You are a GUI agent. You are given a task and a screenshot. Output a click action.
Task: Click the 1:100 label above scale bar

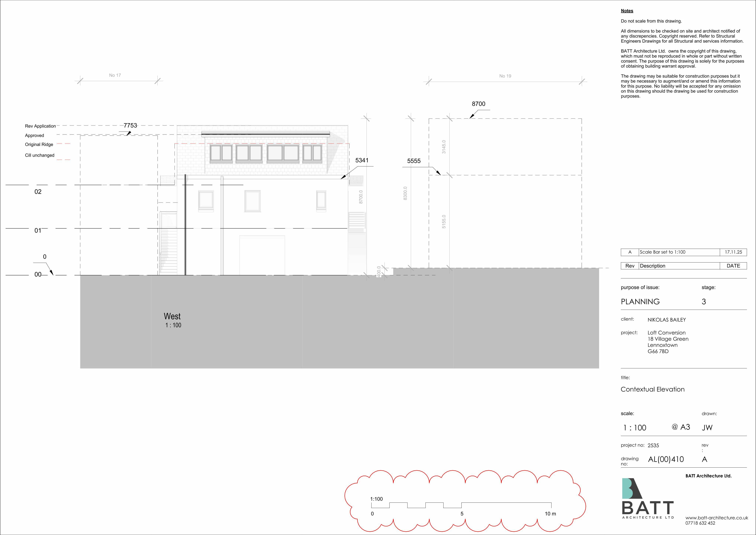click(x=376, y=499)
